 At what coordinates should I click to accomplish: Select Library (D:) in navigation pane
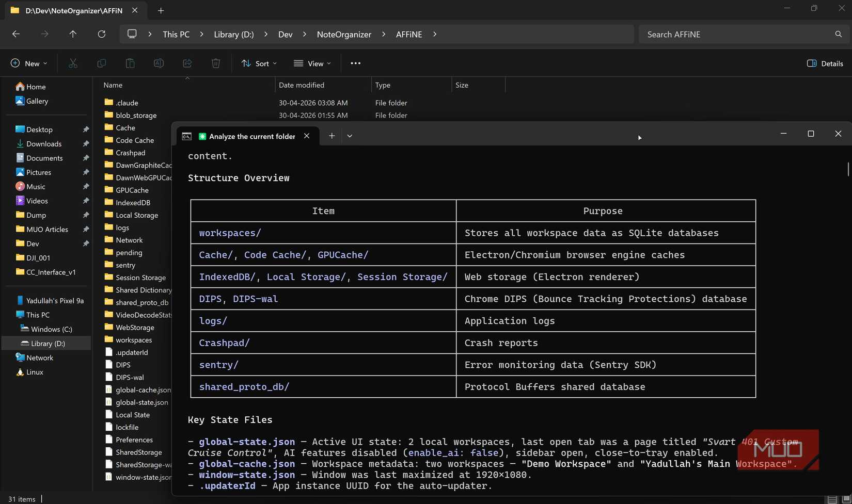pos(48,344)
